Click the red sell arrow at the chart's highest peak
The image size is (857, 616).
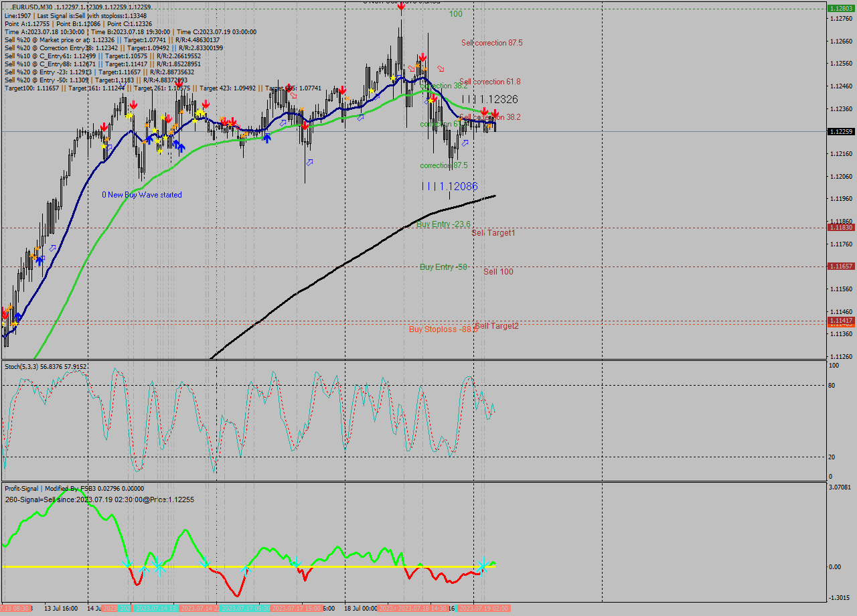(x=400, y=7)
